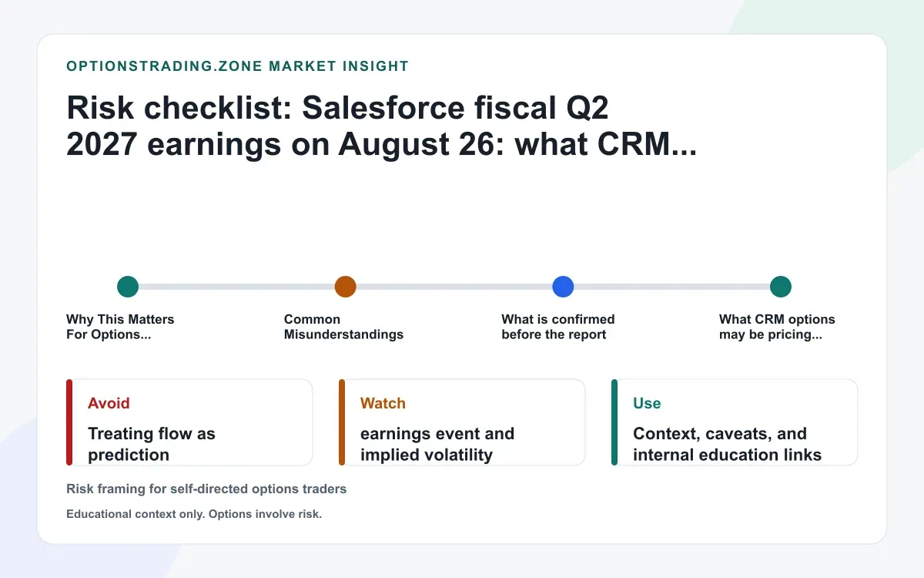924x578 pixels.
Task: Open the 'Use' card heading
Action: 647,403
